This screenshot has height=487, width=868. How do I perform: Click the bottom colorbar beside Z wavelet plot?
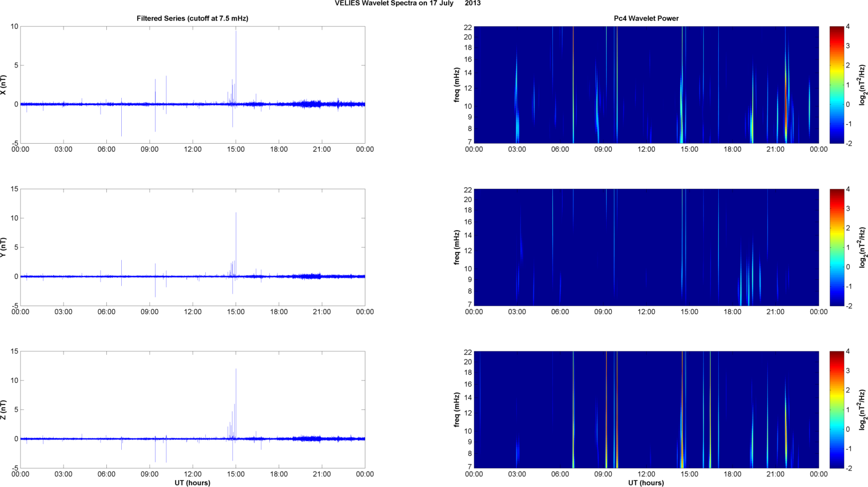click(x=837, y=410)
